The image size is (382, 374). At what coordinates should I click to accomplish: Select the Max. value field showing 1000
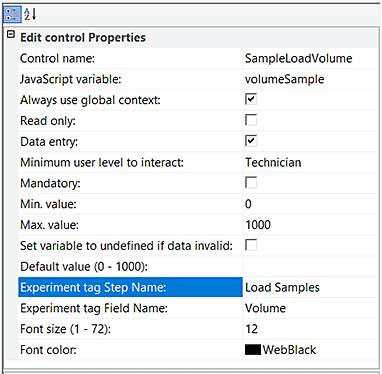click(x=310, y=225)
